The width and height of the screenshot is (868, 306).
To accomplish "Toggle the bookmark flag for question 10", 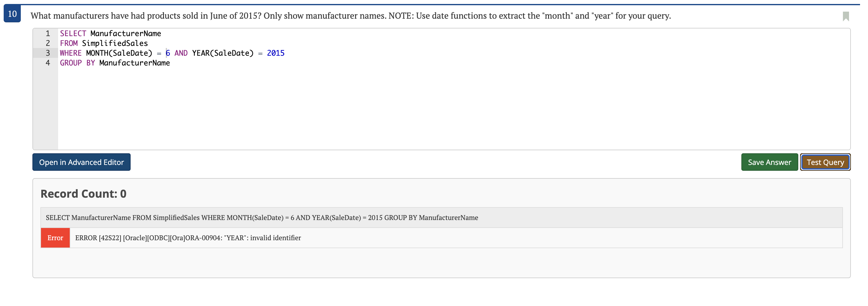I will 845,16.
